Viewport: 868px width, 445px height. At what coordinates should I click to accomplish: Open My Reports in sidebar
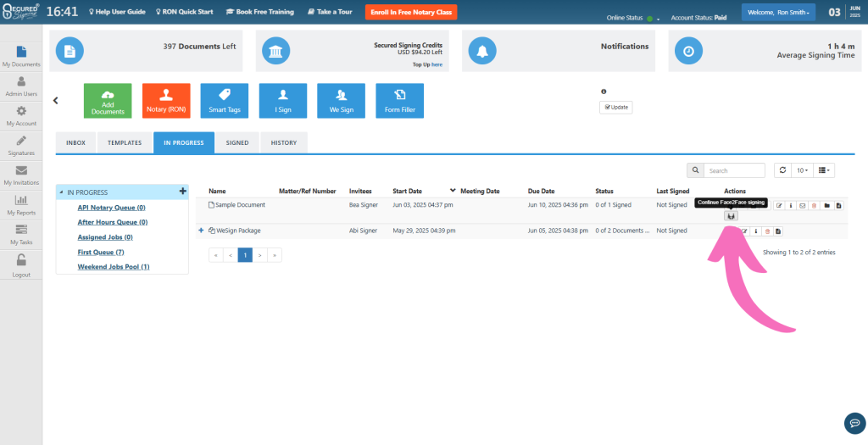[21, 205]
